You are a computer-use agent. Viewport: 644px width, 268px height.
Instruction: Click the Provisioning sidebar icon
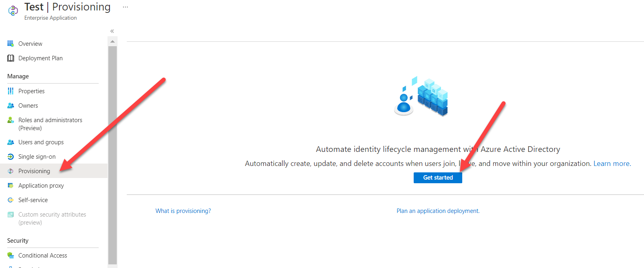10,171
